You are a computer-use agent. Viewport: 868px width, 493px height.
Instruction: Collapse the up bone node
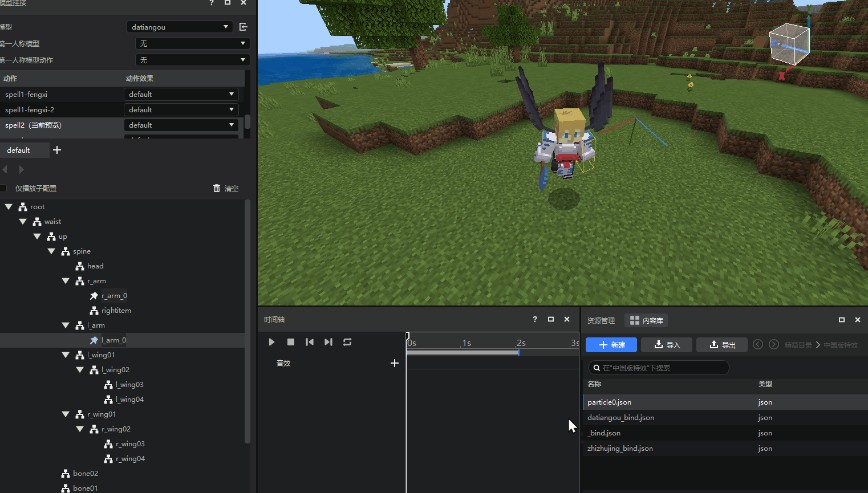point(37,237)
